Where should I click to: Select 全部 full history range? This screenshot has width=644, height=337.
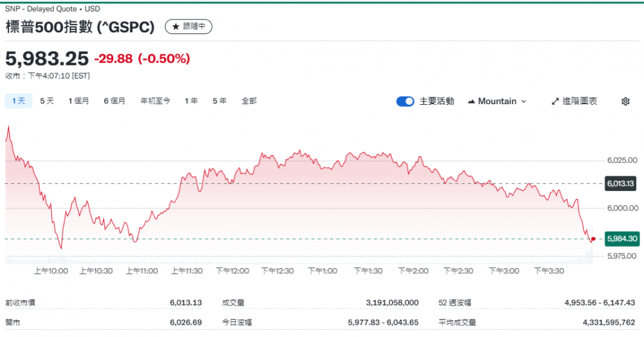(x=249, y=101)
